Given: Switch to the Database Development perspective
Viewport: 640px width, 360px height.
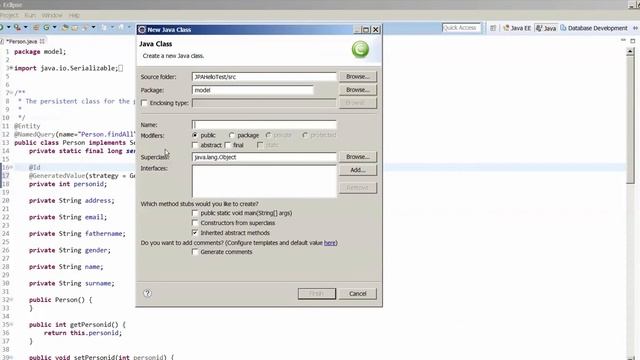Looking at the screenshot, I should (594, 28).
